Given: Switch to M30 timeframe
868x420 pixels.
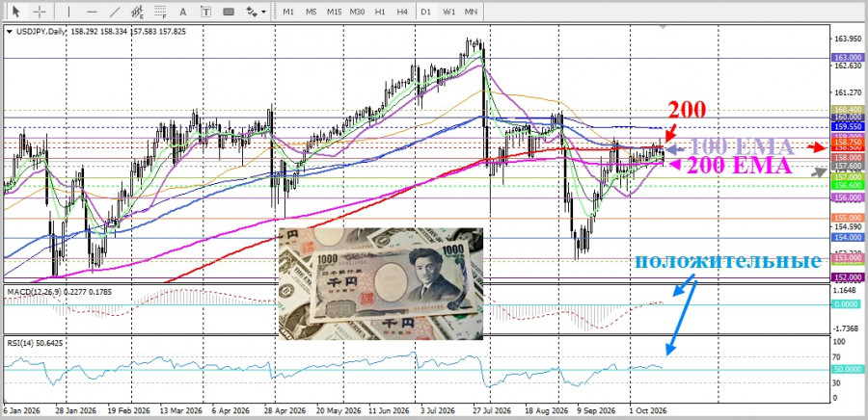Looking at the screenshot, I should [x=357, y=11].
